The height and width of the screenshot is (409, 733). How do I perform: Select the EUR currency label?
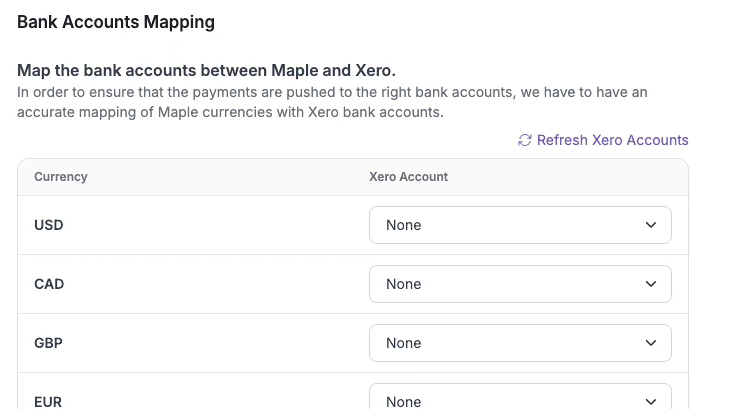[48, 401]
